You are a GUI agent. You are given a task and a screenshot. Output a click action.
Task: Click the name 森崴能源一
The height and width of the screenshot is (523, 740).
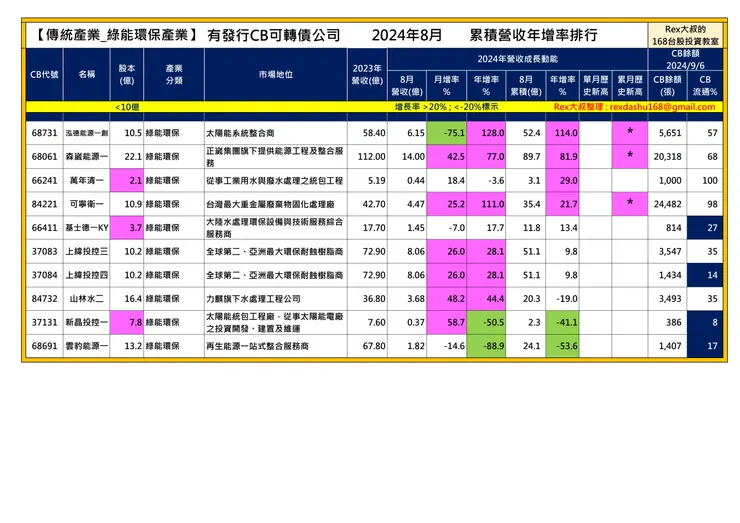click(x=86, y=157)
